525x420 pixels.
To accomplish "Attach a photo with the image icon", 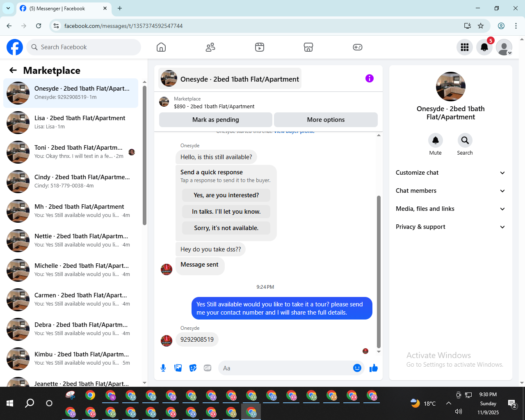I will (178, 368).
